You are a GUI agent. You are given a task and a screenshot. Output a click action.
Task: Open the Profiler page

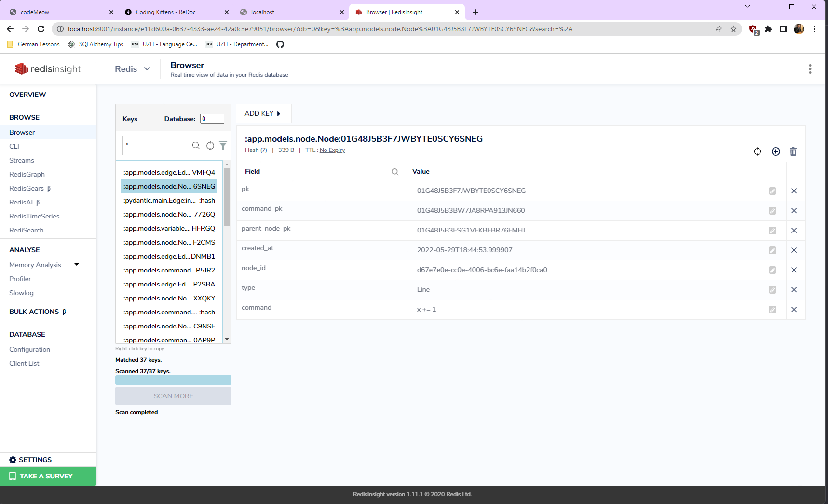20,279
